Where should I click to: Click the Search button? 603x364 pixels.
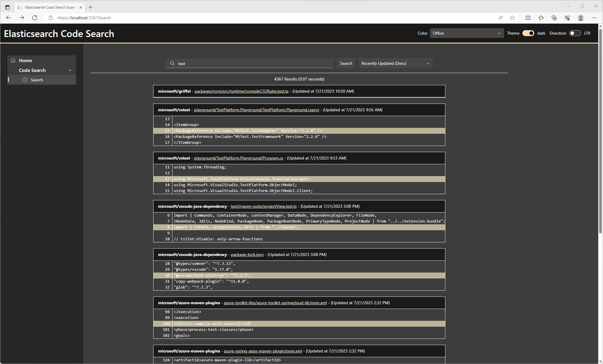pyautogui.click(x=346, y=63)
